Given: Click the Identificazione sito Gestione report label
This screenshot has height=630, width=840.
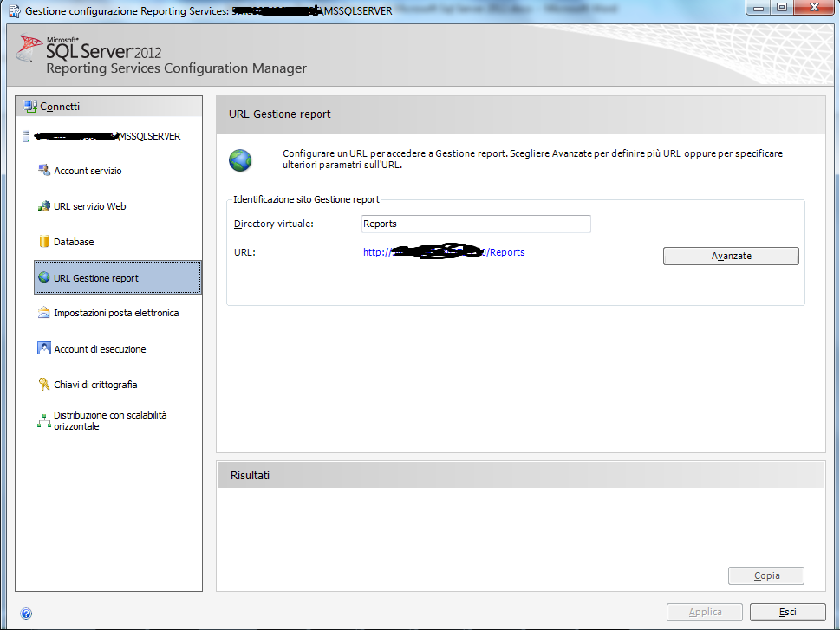Looking at the screenshot, I should pyautogui.click(x=306, y=199).
